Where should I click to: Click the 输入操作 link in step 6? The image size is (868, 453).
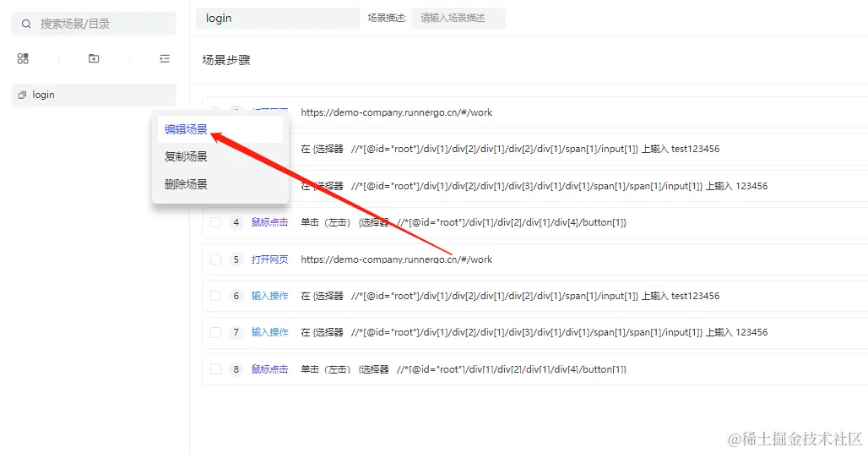269,296
